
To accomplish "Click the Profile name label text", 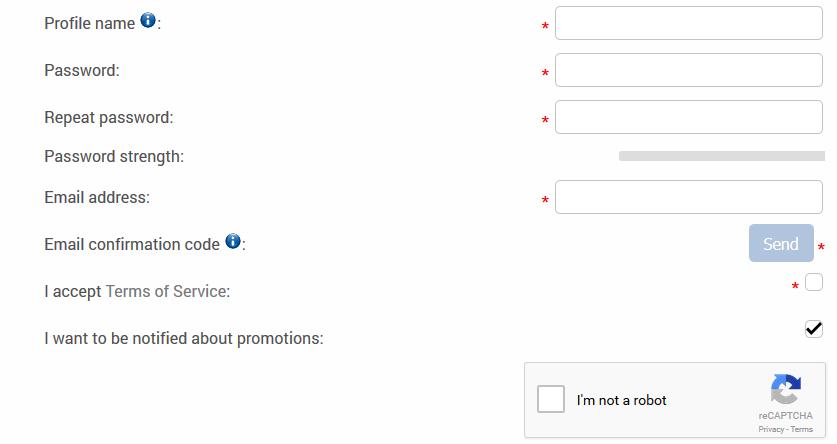I will tap(90, 23).
